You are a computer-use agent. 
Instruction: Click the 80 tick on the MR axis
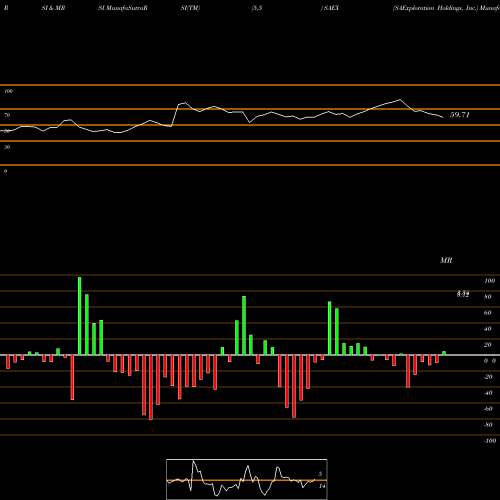(488, 297)
